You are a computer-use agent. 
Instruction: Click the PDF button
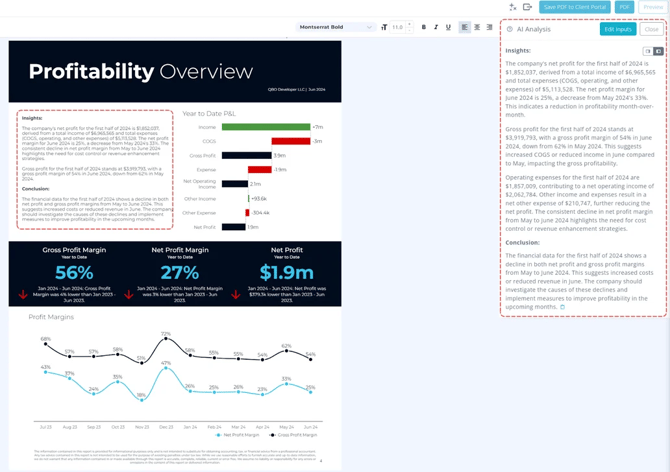click(625, 7)
